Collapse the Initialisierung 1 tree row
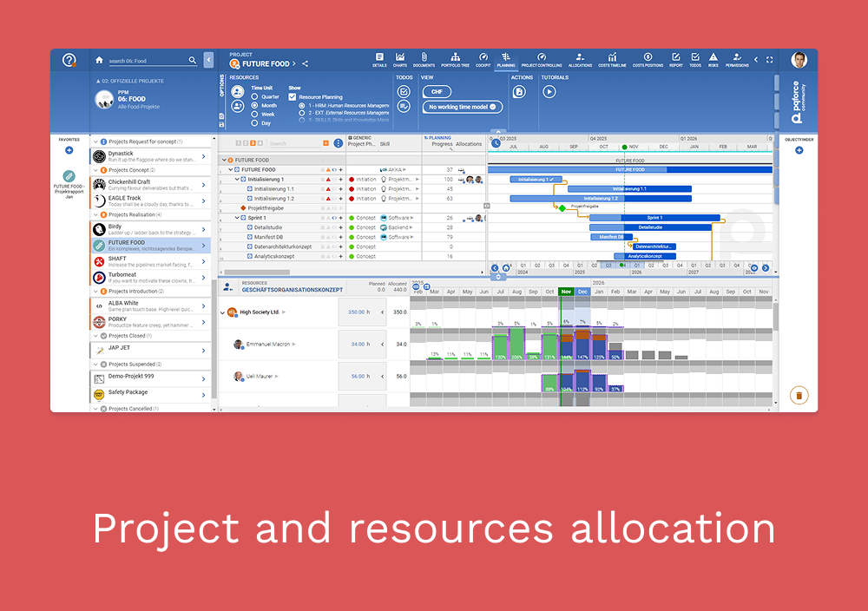 click(238, 180)
